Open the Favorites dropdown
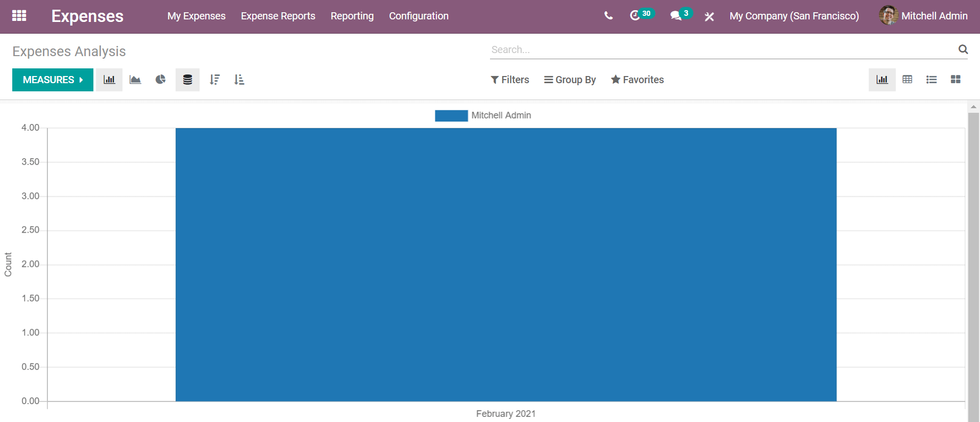Image resolution: width=980 pixels, height=422 pixels. pos(638,80)
